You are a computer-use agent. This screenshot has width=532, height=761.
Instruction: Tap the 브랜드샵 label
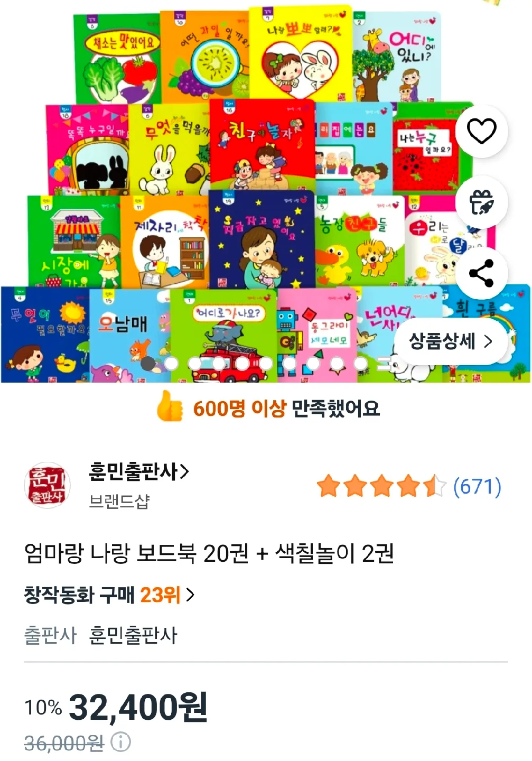coord(119,501)
